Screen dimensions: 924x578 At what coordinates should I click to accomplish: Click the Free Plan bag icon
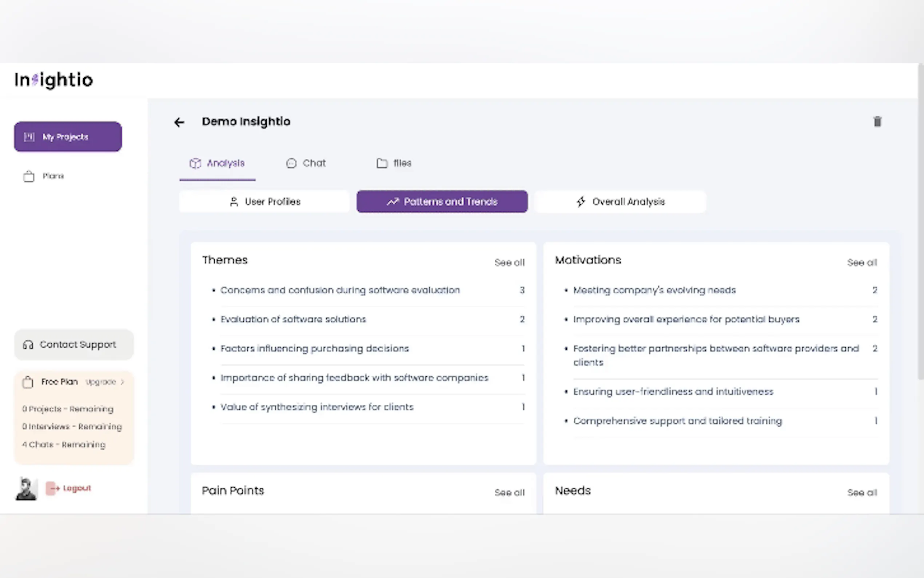(x=28, y=382)
